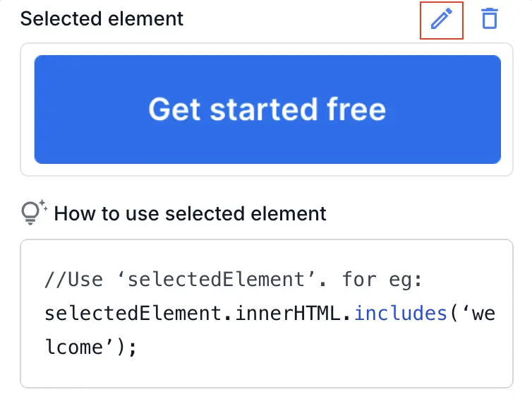Click 'for eg:' text in the comment

coord(381,279)
